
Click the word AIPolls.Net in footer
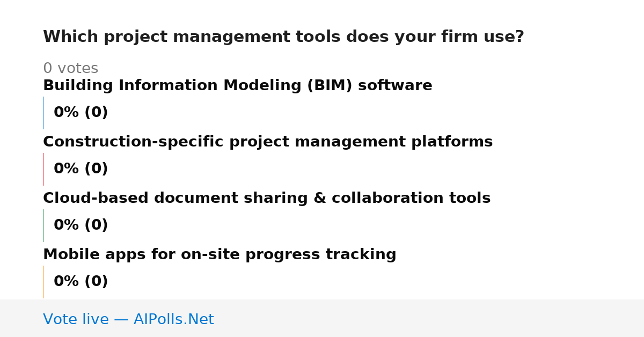174,320
